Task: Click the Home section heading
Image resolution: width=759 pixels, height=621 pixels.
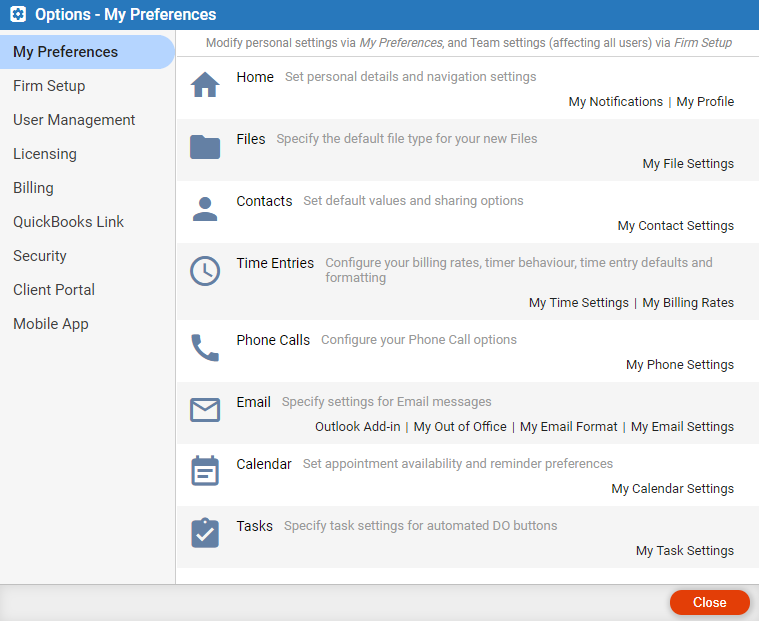Action: pos(255,77)
